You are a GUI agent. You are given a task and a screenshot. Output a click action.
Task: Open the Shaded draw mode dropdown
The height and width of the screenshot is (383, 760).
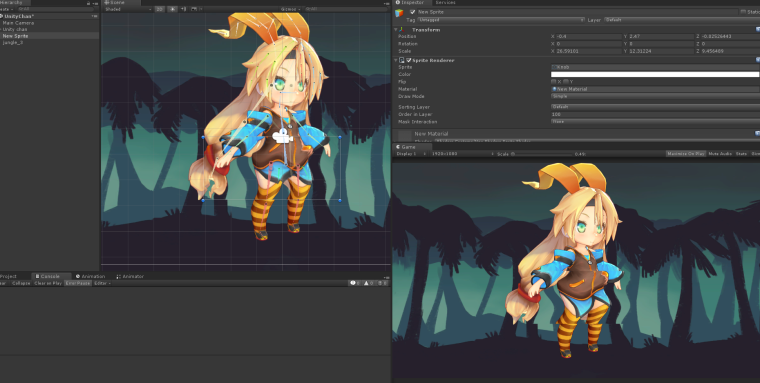click(127, 9)
